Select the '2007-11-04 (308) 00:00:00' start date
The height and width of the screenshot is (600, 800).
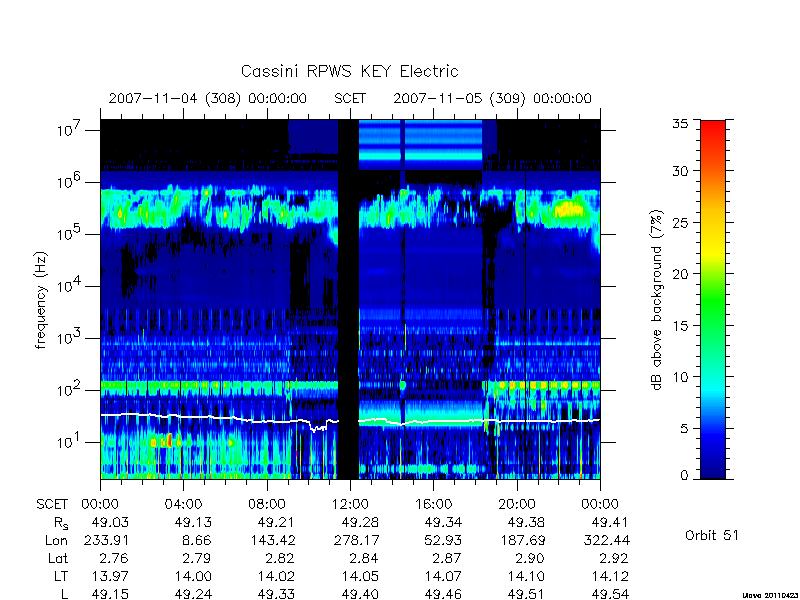coord(208,98)
